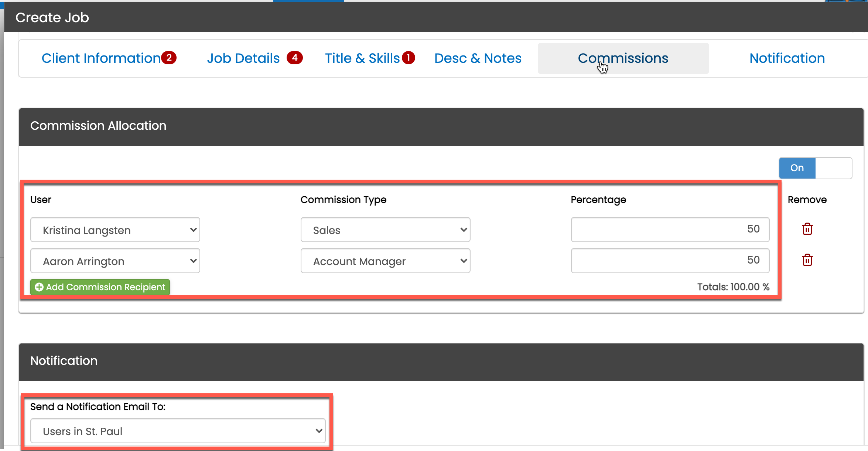
Task: Delete Kristina Langsten commission row
Action: tap(807, 229)
